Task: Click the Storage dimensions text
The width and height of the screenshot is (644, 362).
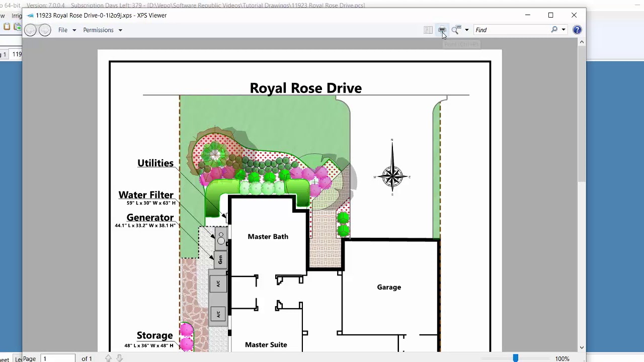Action: 149,345
